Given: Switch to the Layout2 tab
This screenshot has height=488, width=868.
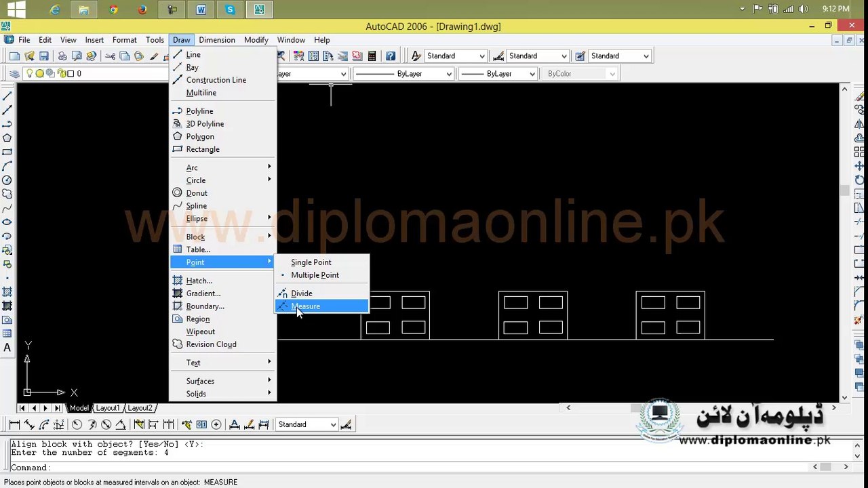Looking at the screenshot, I should 140,408.
